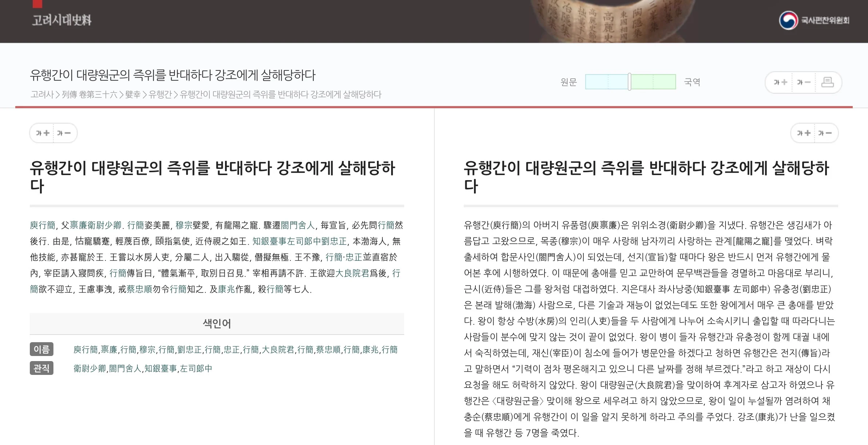Image resolution: width=868 pixels, height=445 pixels.
Task: Click the 색인어 section header
Action: [x=217, y=323]
